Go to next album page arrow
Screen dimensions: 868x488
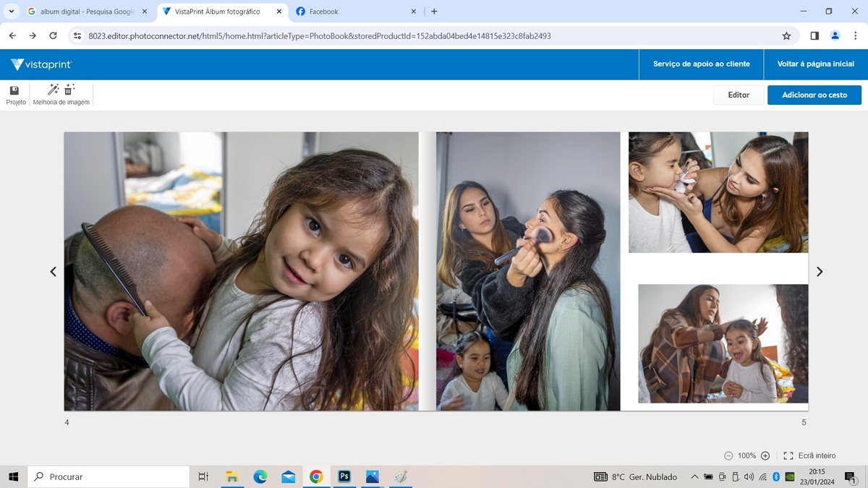820,272
